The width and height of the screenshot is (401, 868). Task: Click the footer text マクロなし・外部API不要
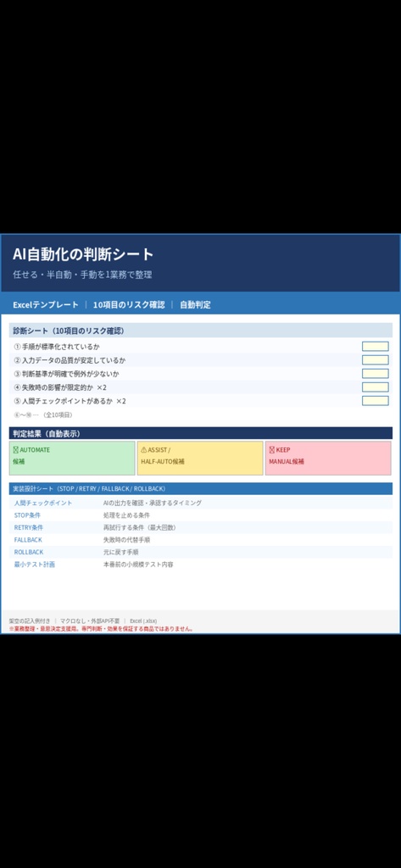[90, 621]
